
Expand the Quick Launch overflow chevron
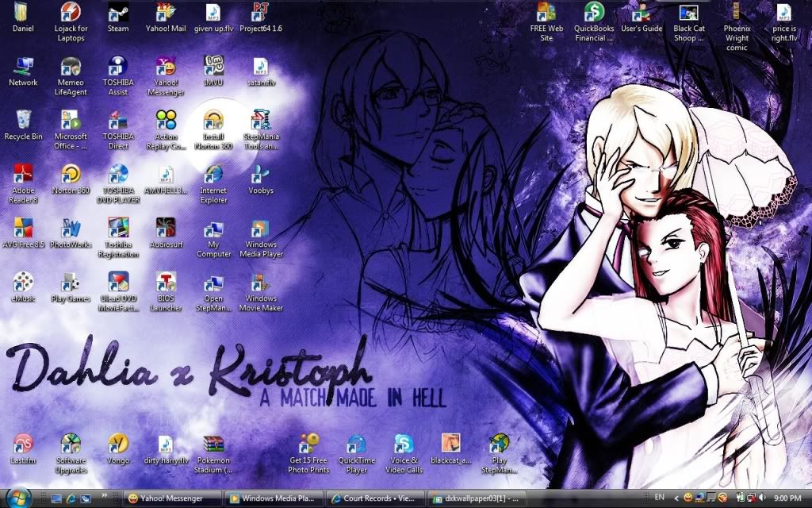tap(105, 495)
